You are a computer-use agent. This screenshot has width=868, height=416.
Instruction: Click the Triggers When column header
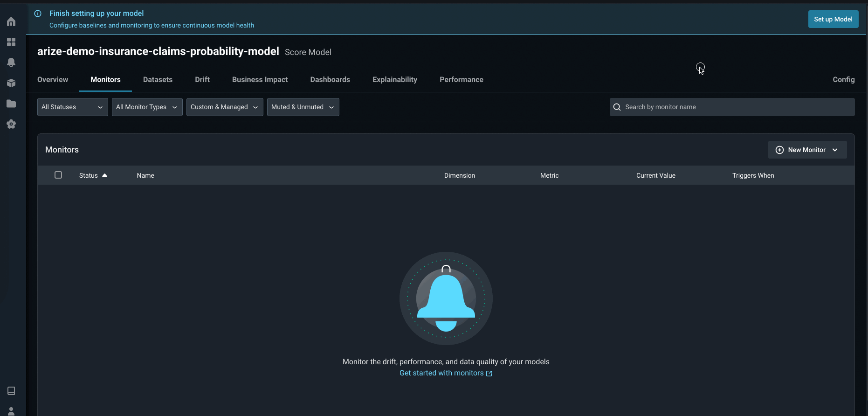click(x=753, y=175)
